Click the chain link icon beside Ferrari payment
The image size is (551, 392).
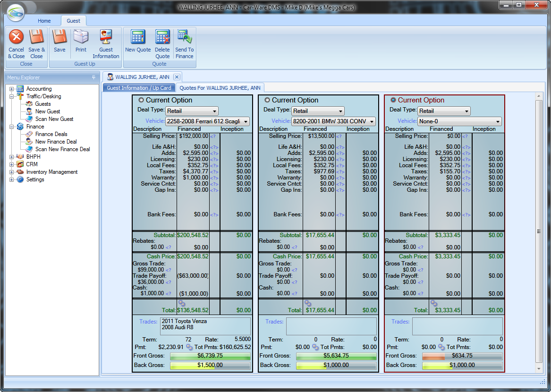pos(189,347)
